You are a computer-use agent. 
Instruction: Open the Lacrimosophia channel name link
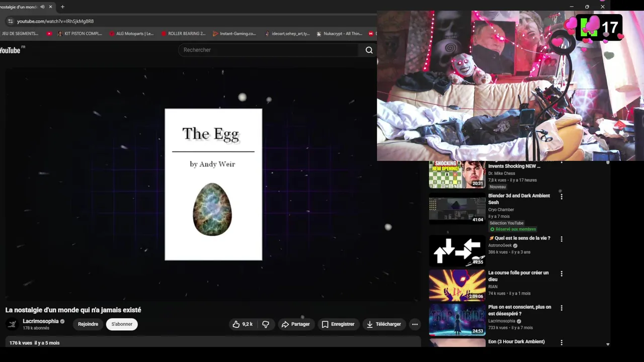click(x=41, y=321)
